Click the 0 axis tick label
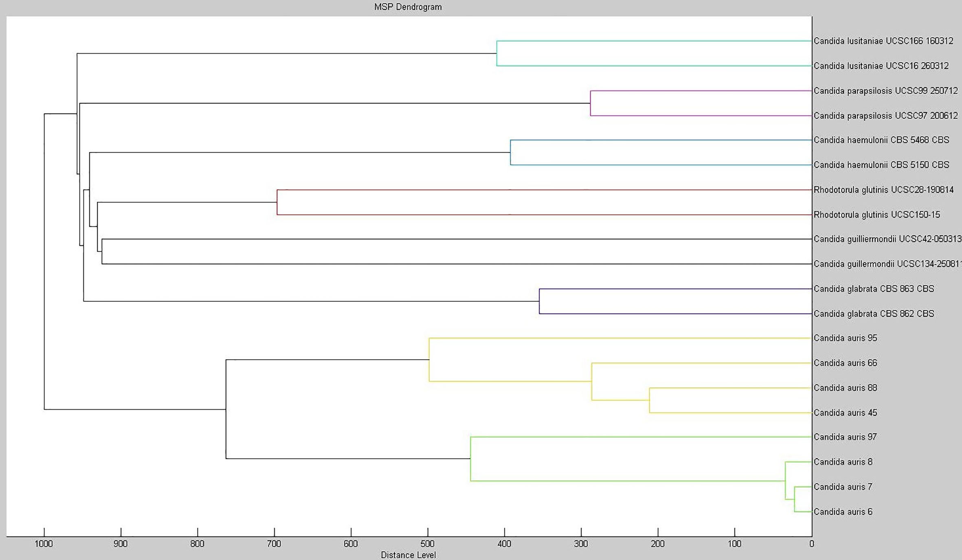This screenshot has height=560, width=962. [812, 544]
